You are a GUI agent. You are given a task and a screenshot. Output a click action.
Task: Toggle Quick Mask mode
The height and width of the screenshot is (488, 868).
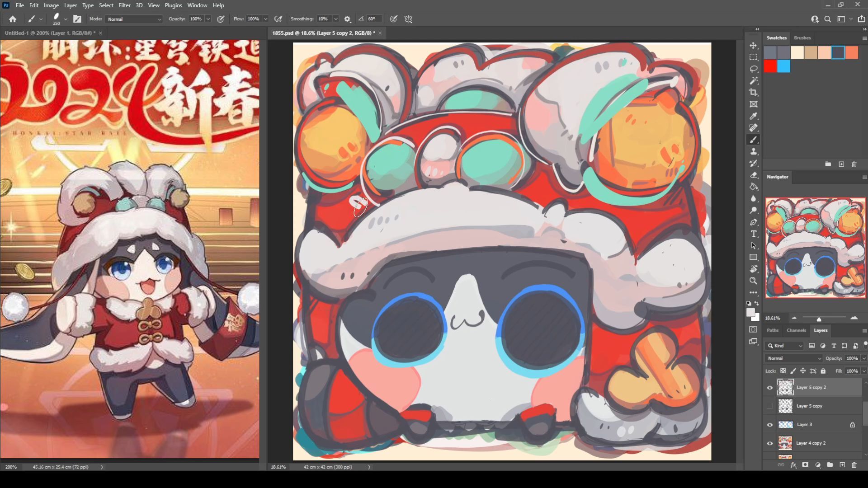pos(753,329)
